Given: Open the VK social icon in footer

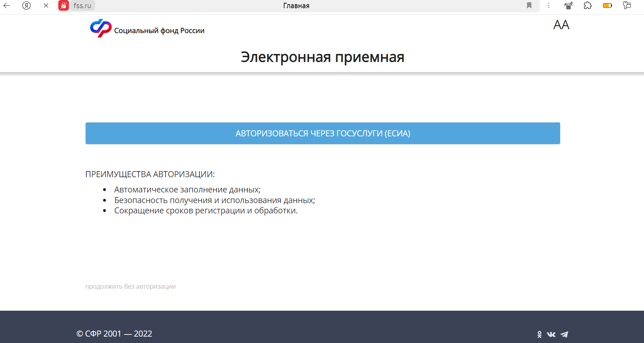Looking at the screenshot, I should click(x=551, y=334).
